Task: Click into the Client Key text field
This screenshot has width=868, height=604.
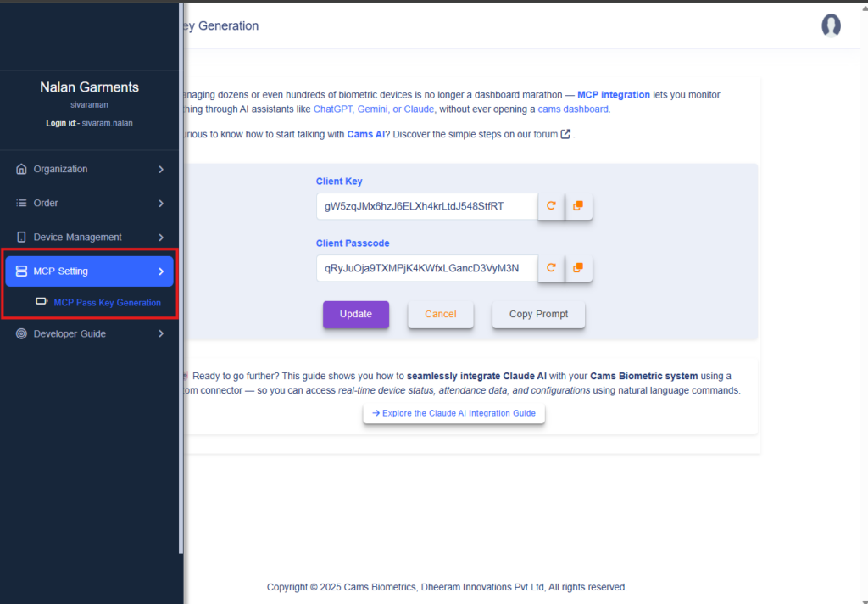Action: point(426,206)
